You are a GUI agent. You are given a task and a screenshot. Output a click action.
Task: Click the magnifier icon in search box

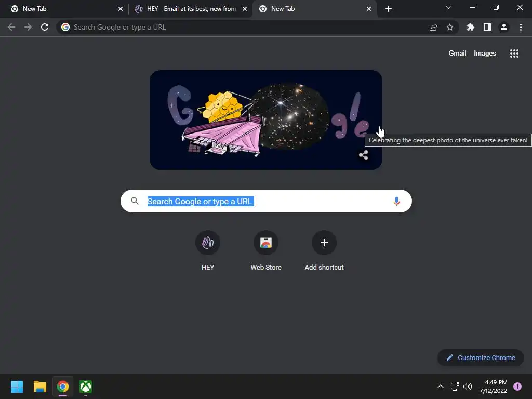(135, 201)
